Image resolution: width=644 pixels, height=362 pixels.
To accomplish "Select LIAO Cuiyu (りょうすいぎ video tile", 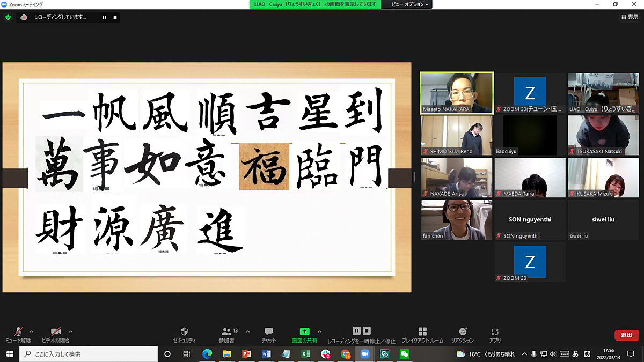I will pos(603,93).
